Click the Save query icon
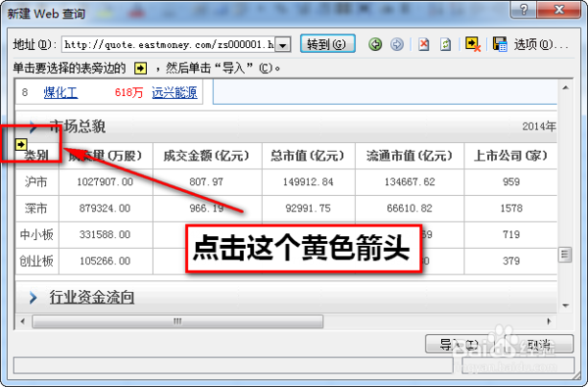 tap(500, 44)
